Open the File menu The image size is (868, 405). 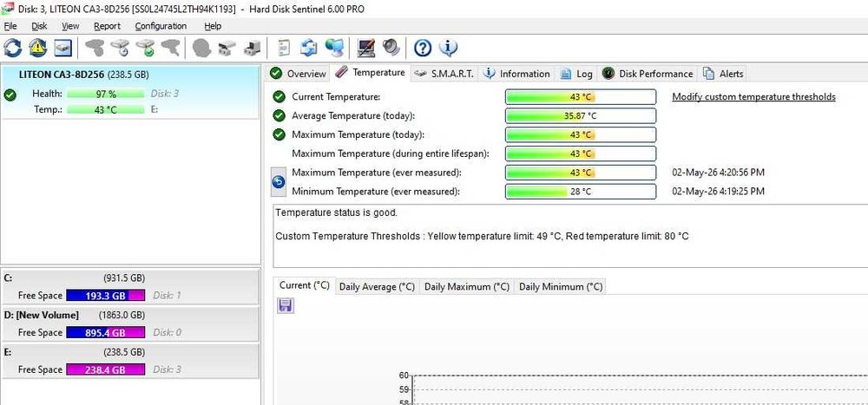click(x=10, y=26)
